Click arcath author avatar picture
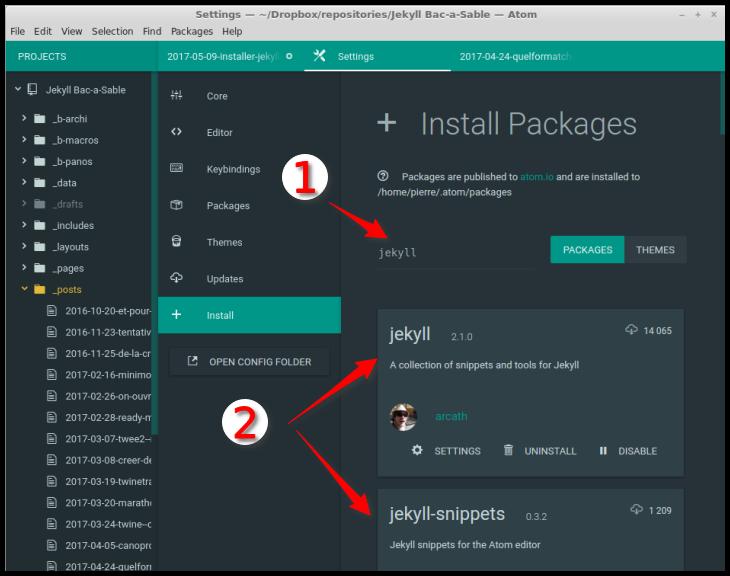Viewport: 730px width, 576px height. 403,417
